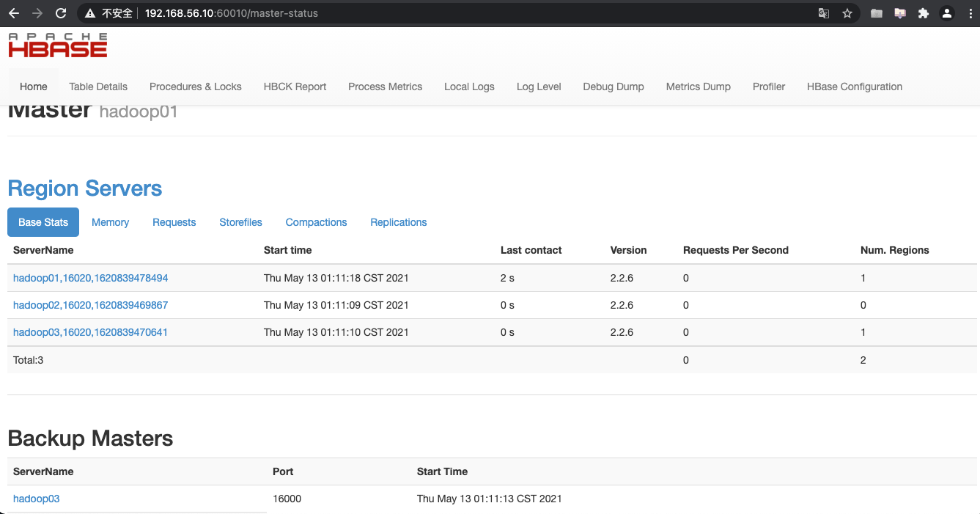
Task: Click the Region Servers heading link
Action: click(85, 188)
